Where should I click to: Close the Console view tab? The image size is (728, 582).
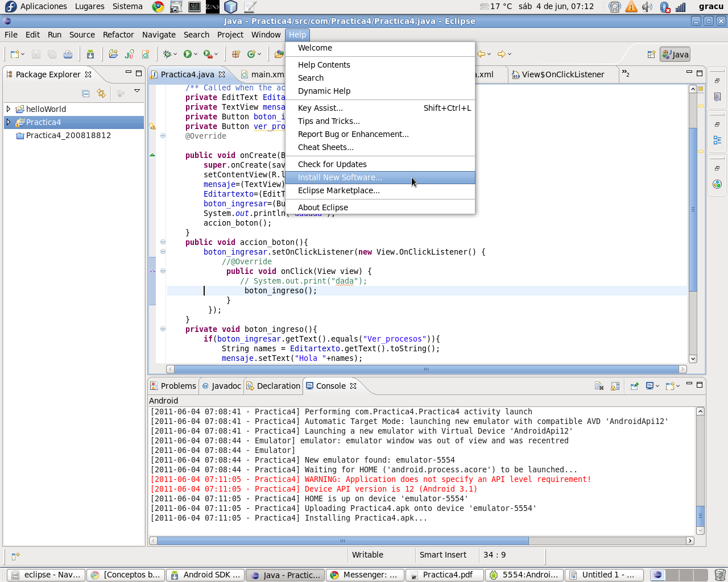pyautogui.click(x=353, y=386)
